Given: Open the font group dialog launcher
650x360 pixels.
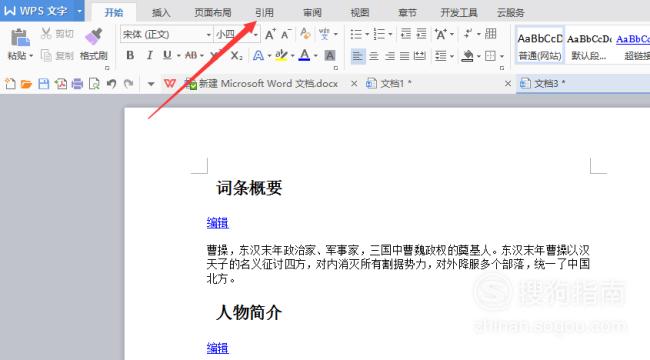Looking at the screenshot, I should (x=336, y=68).
